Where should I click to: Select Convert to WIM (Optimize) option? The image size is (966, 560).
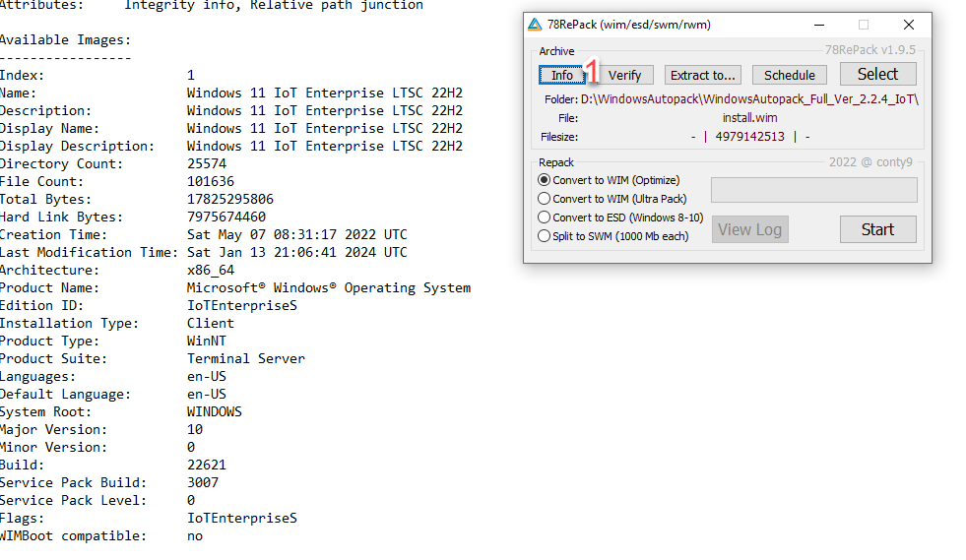[609, 180]
